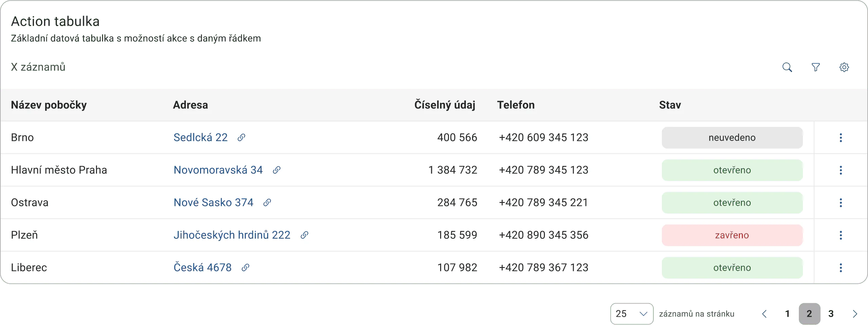Click link icon next to Sedlcká 22

241,138
